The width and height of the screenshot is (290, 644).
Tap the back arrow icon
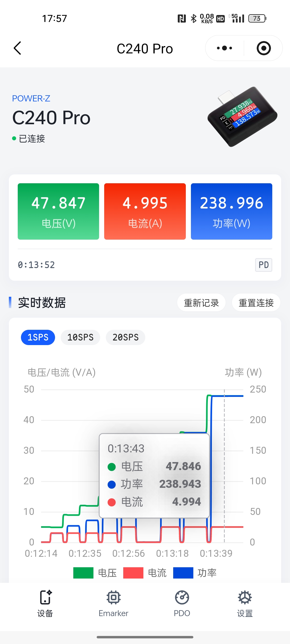18,48
